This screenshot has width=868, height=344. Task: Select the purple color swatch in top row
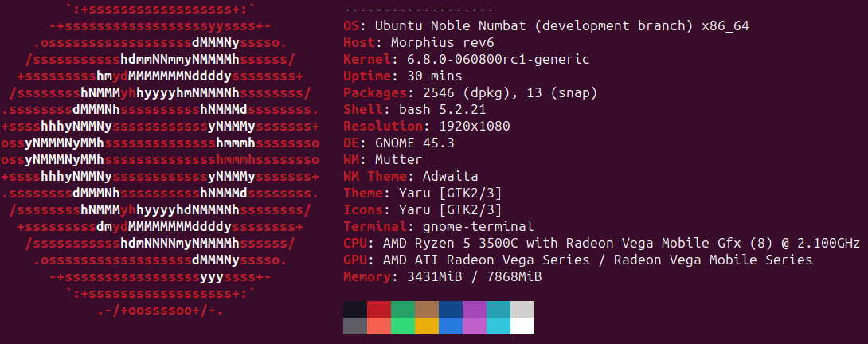pos(475,309)
